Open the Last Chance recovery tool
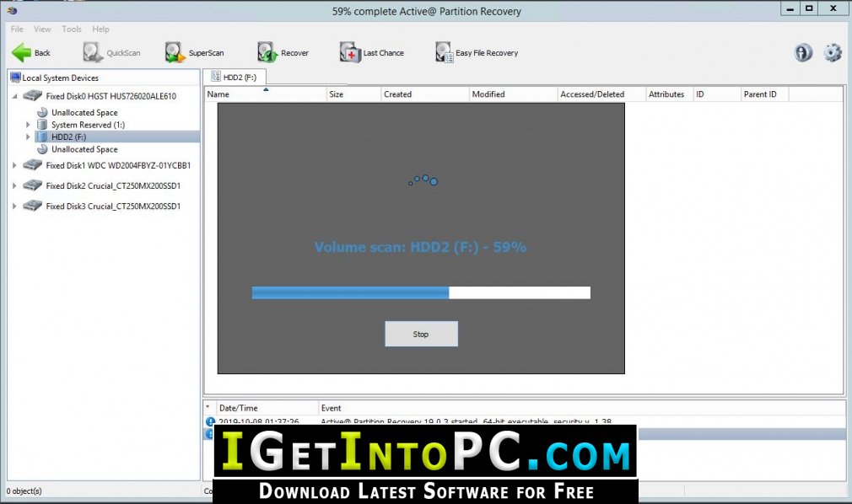 [372, 53]
